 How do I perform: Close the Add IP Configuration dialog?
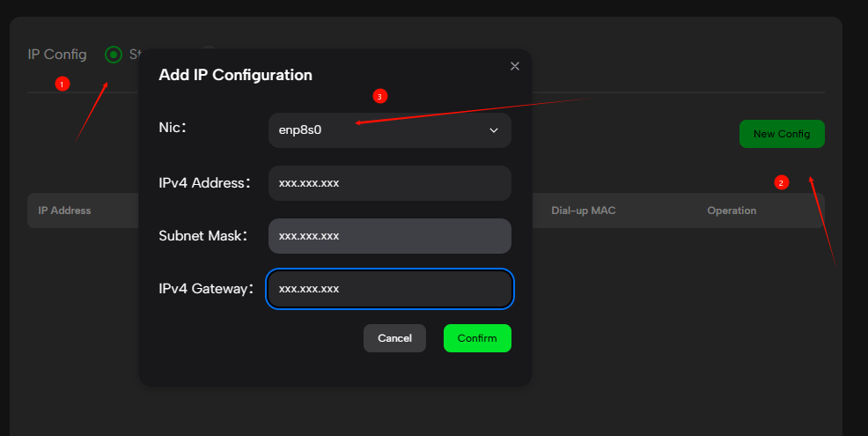point(515,66)
